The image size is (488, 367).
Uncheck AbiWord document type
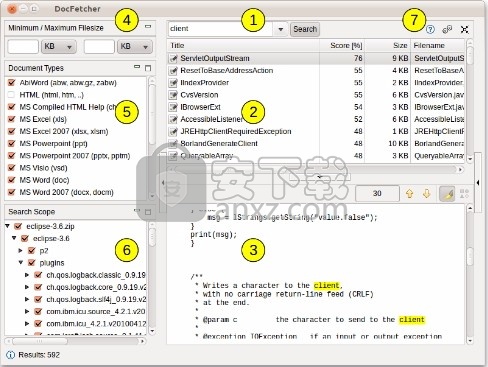(x=12, y=82)
